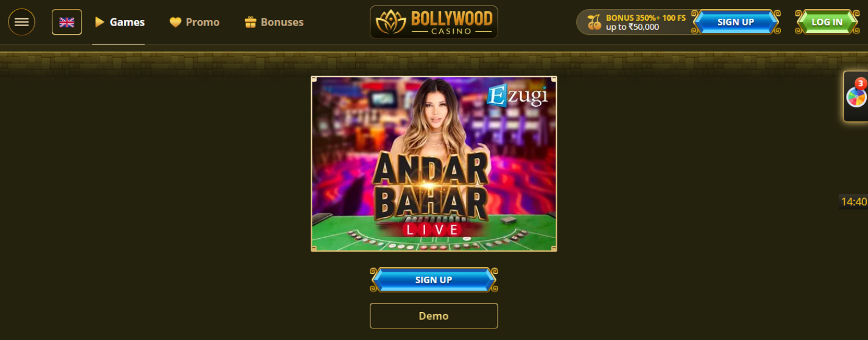Screen dimensions: 868x340
Task: Click the cherries icon in the bonus banner
Action: (594, 23)
